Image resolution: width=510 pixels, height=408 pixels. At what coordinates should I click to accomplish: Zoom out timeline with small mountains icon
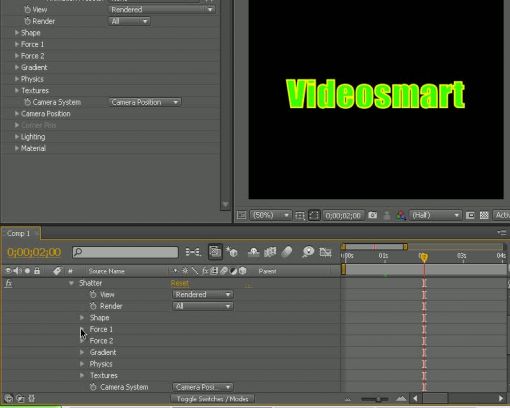348,399
